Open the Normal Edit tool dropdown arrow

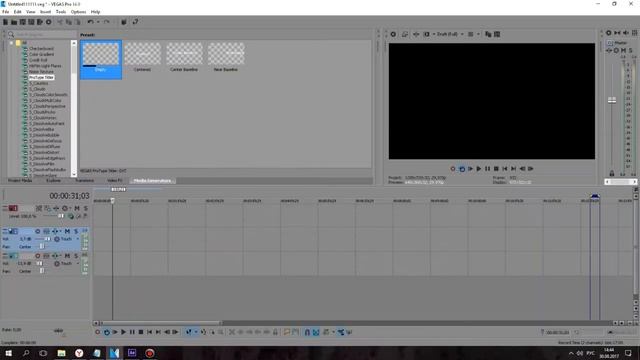(x=196, y=332)
